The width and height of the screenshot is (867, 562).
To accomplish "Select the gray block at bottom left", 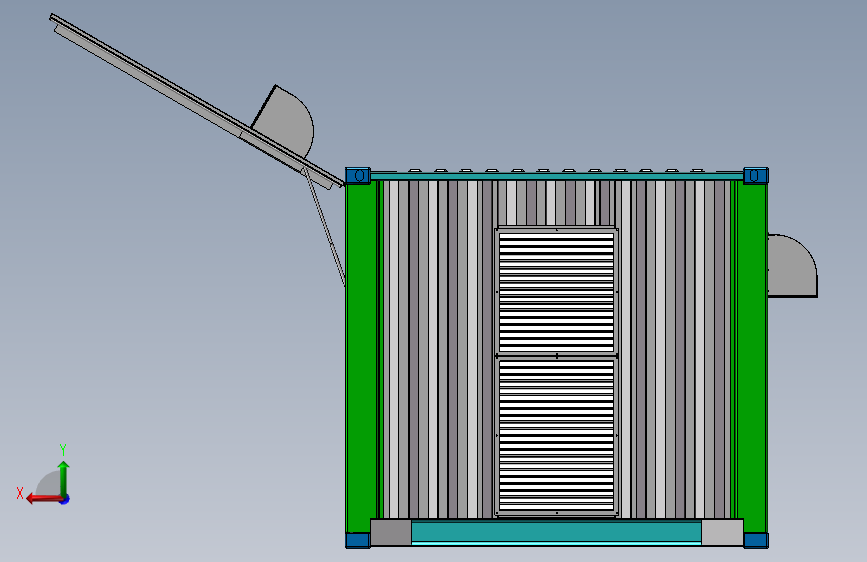I will [391, 532].
